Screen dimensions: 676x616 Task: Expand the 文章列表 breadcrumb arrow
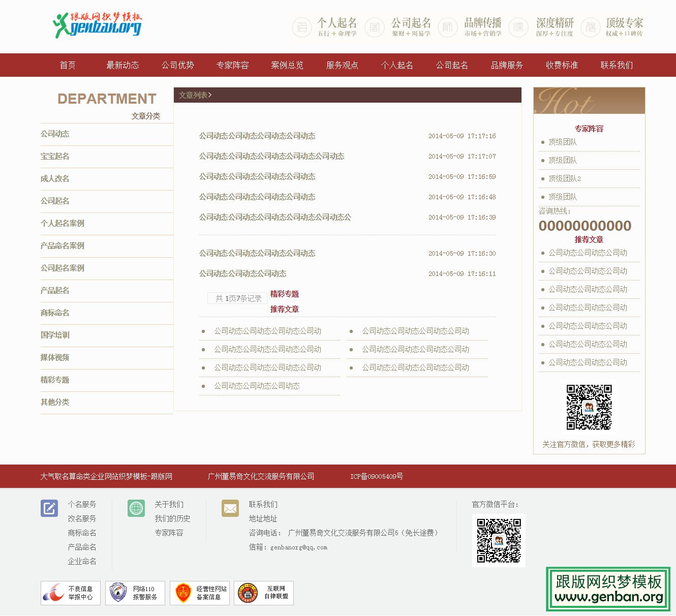[x=210, y=95]
